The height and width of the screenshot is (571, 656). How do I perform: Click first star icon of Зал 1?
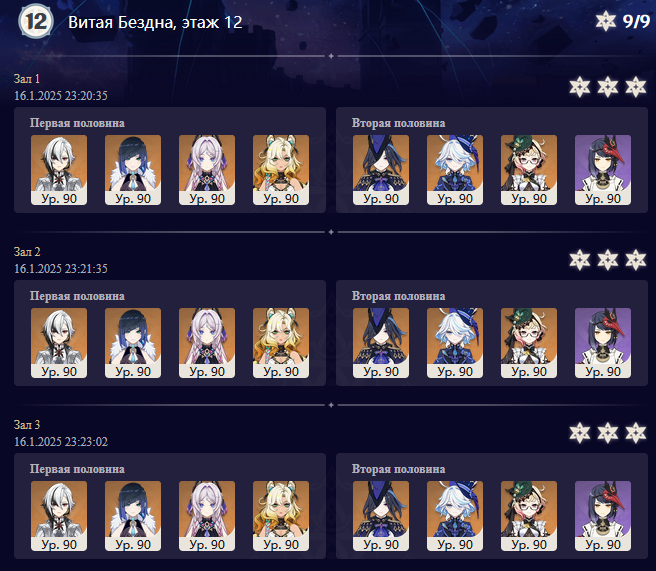click(580, 87)
